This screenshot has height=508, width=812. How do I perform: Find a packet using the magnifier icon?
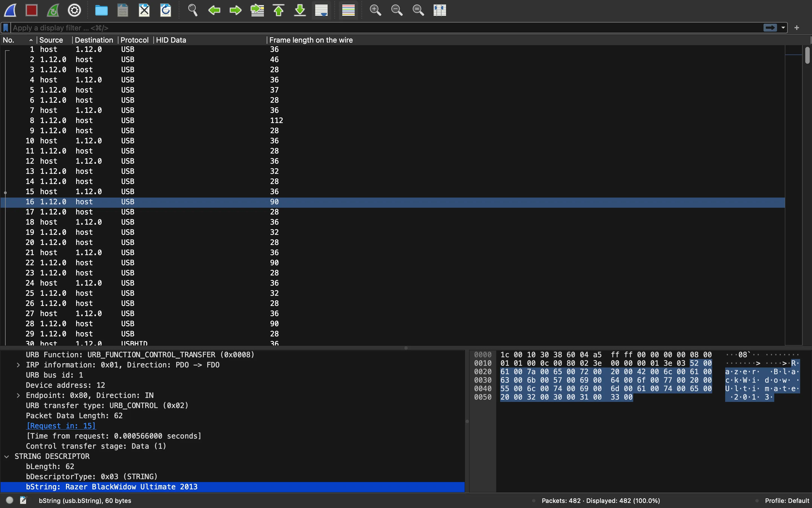click(x=193, y=10)
